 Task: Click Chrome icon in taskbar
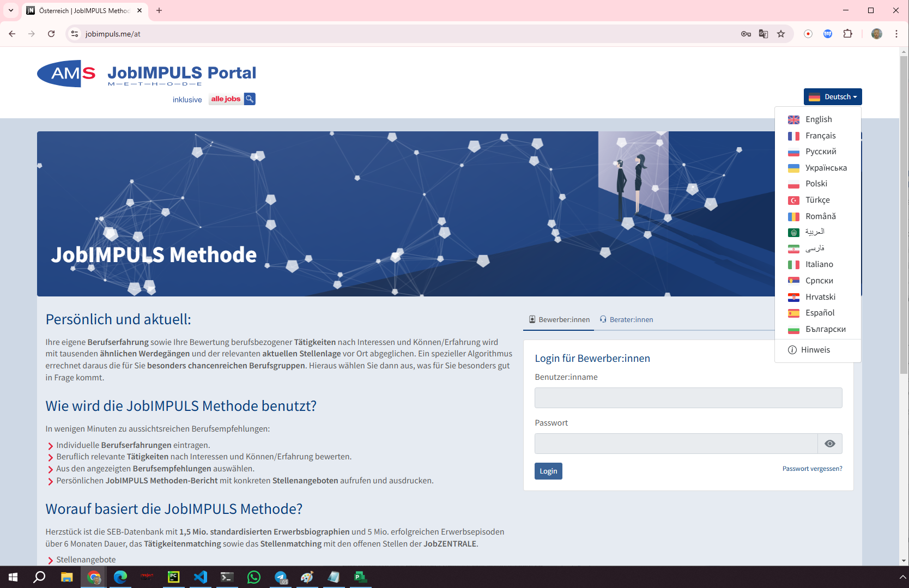click(x=94, y=577)
